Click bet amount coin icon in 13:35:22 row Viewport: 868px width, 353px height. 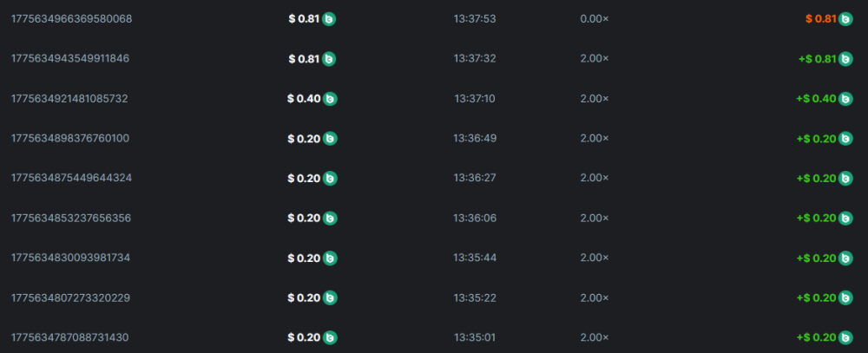pyautogui.click(x=330, y=298)
